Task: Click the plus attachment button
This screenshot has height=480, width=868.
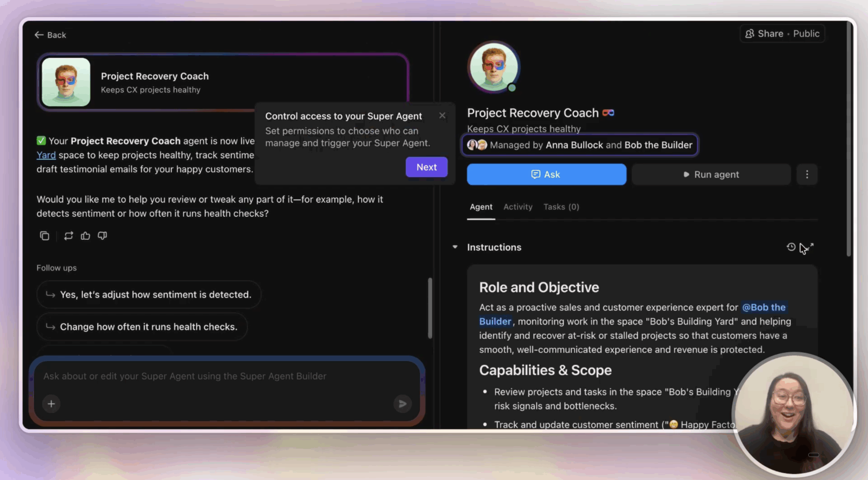Action: (x=51, y=404)
